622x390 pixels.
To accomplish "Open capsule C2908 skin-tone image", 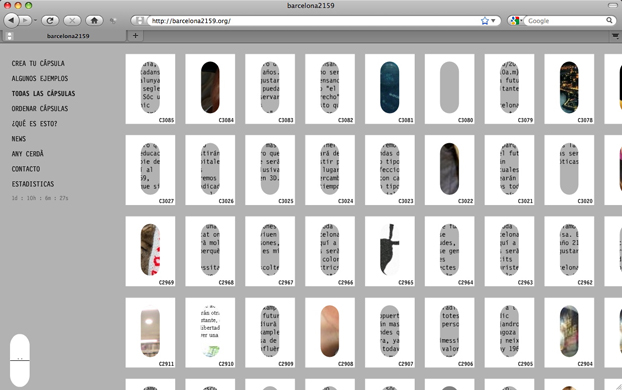I will (330, 333).
